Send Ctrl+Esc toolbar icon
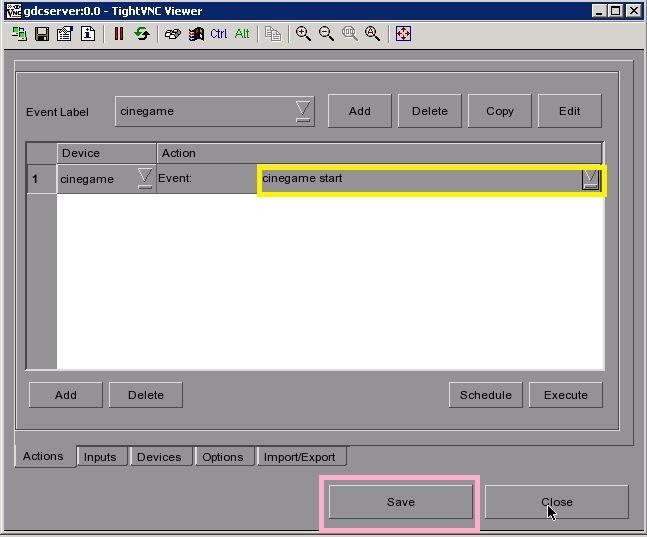The width and height of the screenshot is (647, 537). [196, 33]
